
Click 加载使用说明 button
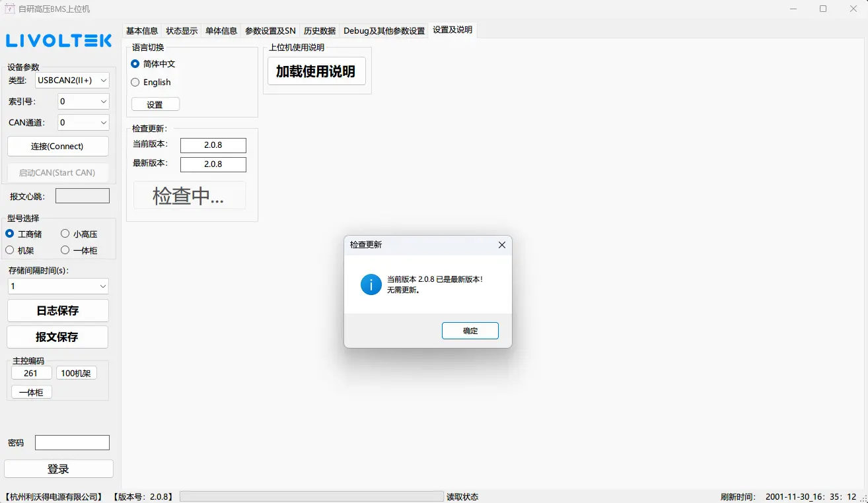pos(316,71)
